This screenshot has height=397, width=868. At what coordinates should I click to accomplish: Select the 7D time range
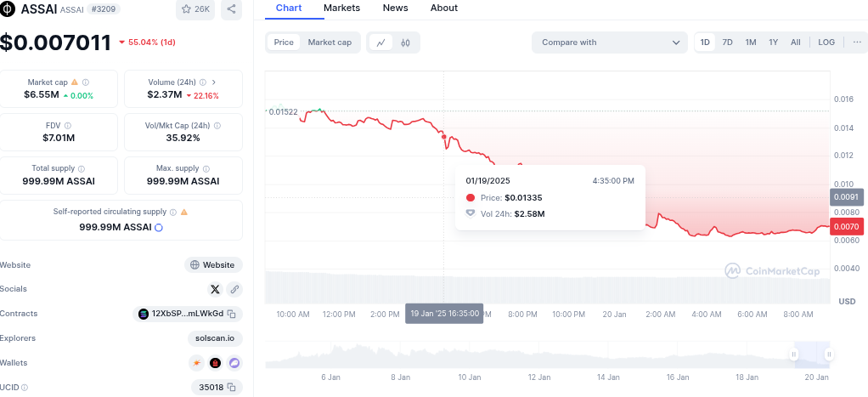(728, 43)
